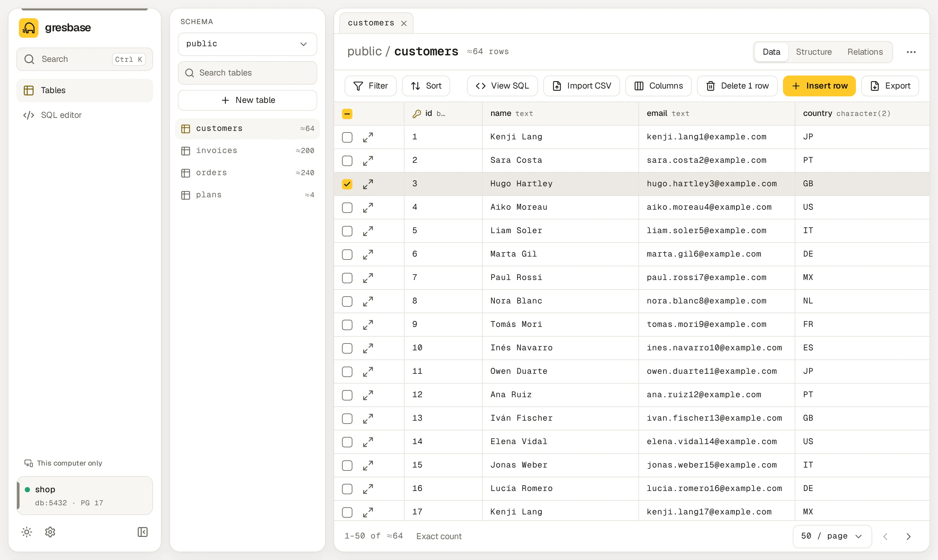Switch to the Structure tab
The image size is (938, 560).
[x=814, y=52]
